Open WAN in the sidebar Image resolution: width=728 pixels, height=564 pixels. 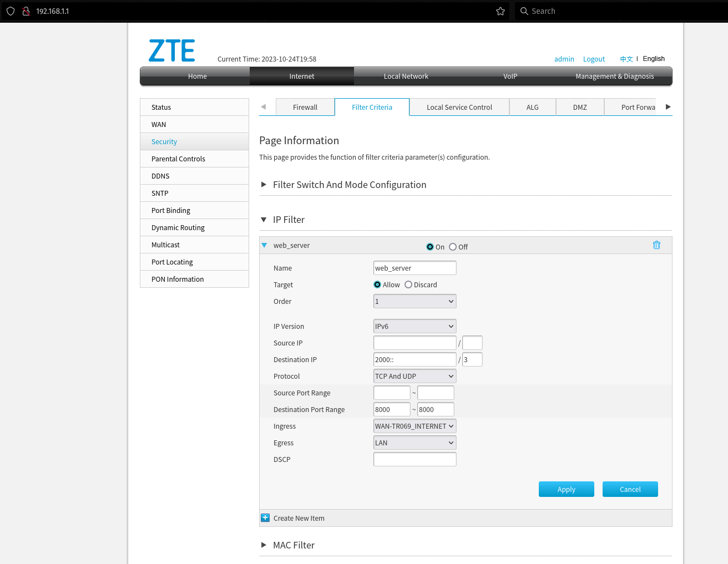(x=194, y=124)
